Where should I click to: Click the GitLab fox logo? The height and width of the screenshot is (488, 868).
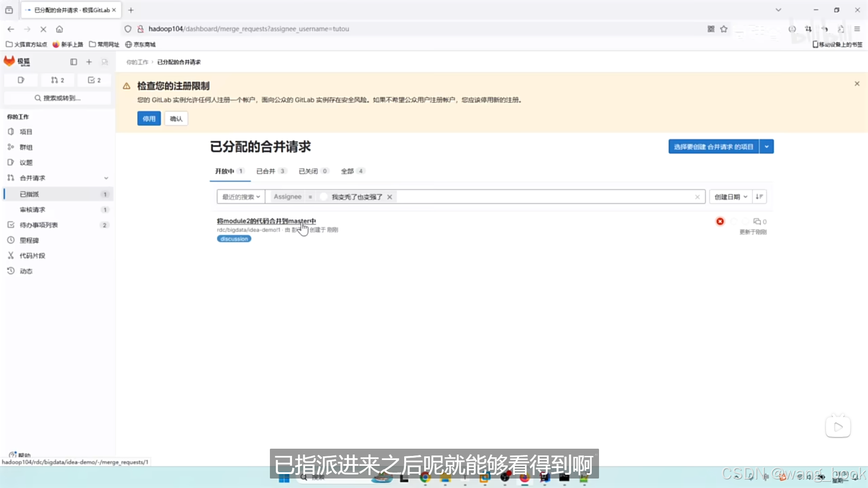click(9, 61)
